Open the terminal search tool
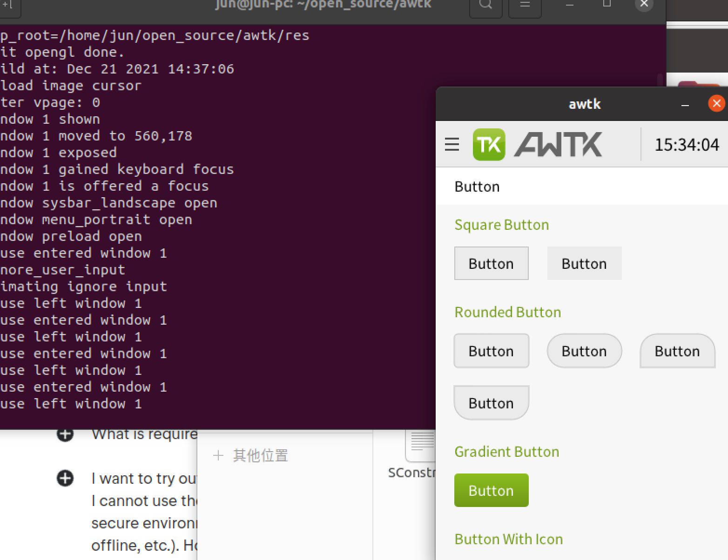Viewport: 728px width, 560px height. coord(485,5)
